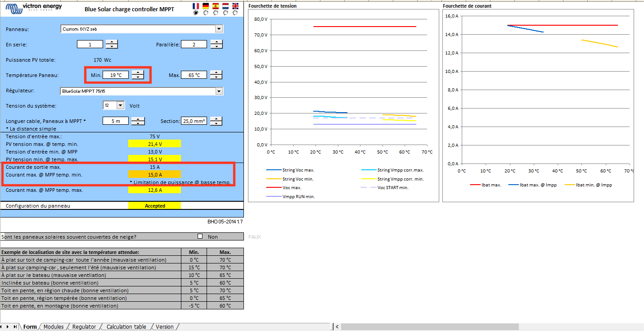Click the Min. panel temperature field
This screenshot has height=331, width=644.
click(116, 75)
